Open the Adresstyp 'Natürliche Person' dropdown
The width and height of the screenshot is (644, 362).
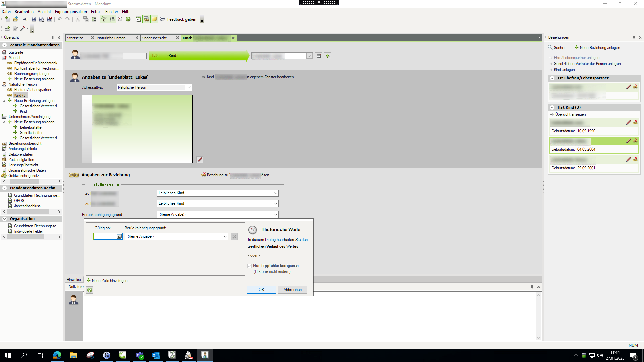pyautogui.click(x=189, y=87)
